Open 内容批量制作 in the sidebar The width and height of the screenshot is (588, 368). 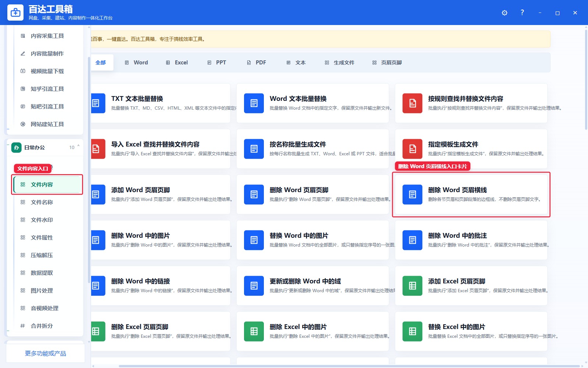(x=47, y=53)
